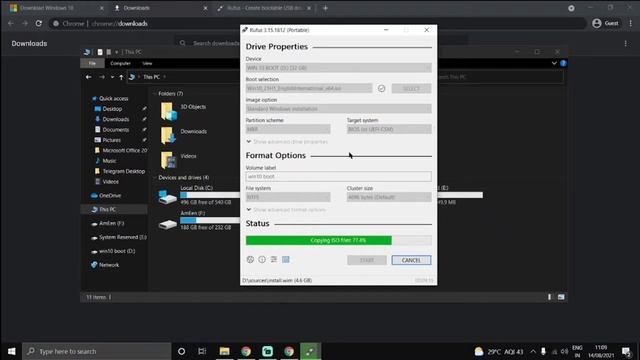The width and height of the screenshot is (640, 360).
Task: Open a new Chrome tab
Action: (x=325, y=8)
